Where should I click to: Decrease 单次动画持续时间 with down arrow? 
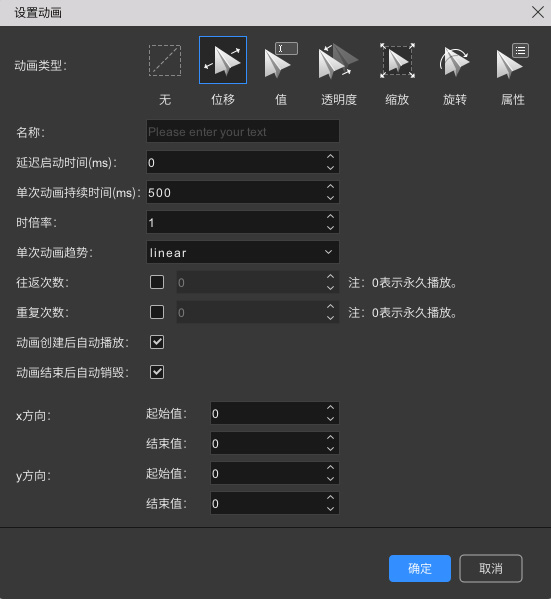331,198
